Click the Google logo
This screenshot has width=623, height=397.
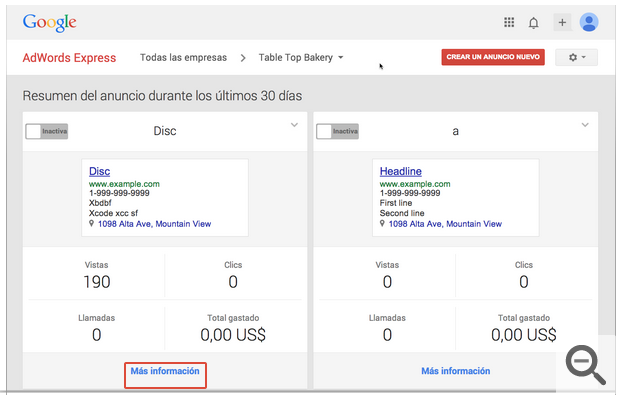[x=50, y=23]
